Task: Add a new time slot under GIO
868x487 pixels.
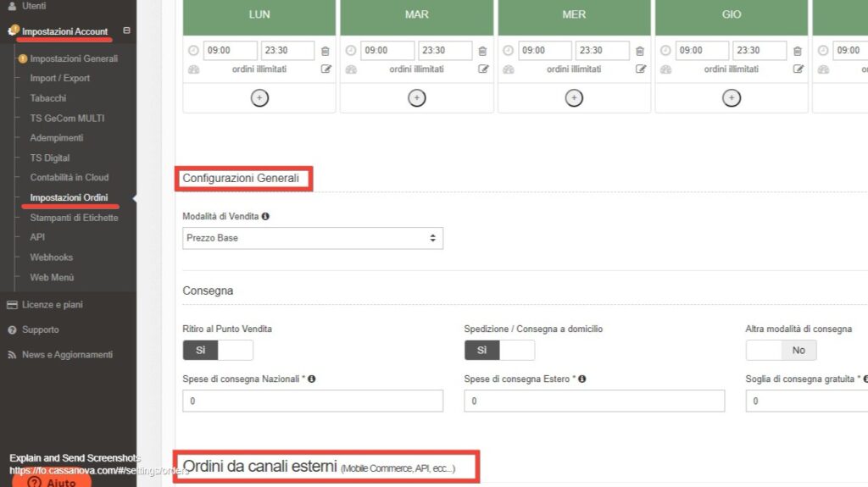Action: [732, 97]
